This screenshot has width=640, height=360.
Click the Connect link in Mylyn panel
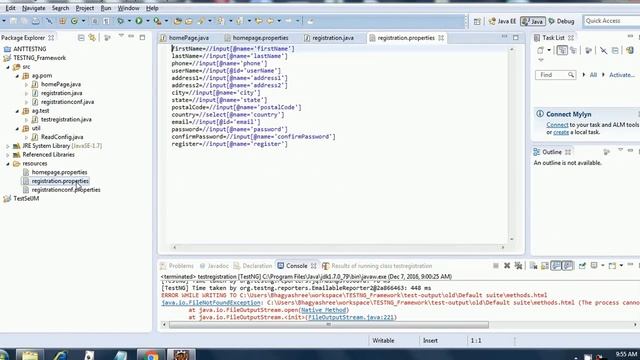click(x=557, y=125)
